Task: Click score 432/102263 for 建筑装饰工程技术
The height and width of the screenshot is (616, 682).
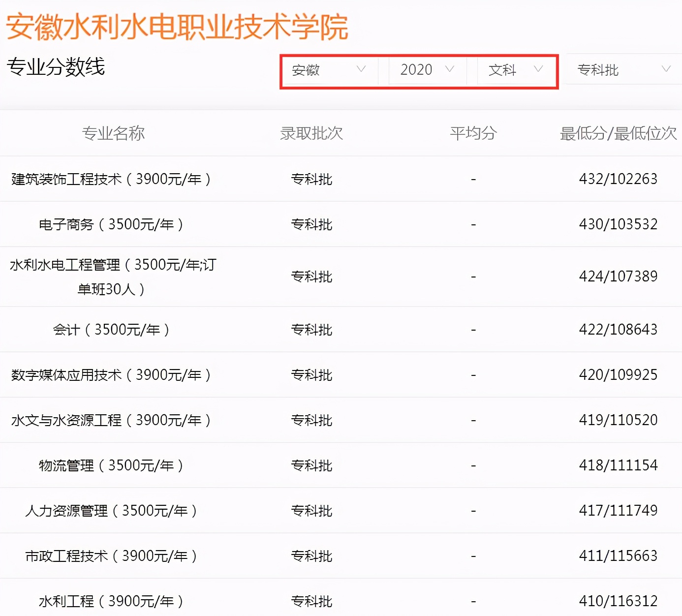Action: coord(618,179)
